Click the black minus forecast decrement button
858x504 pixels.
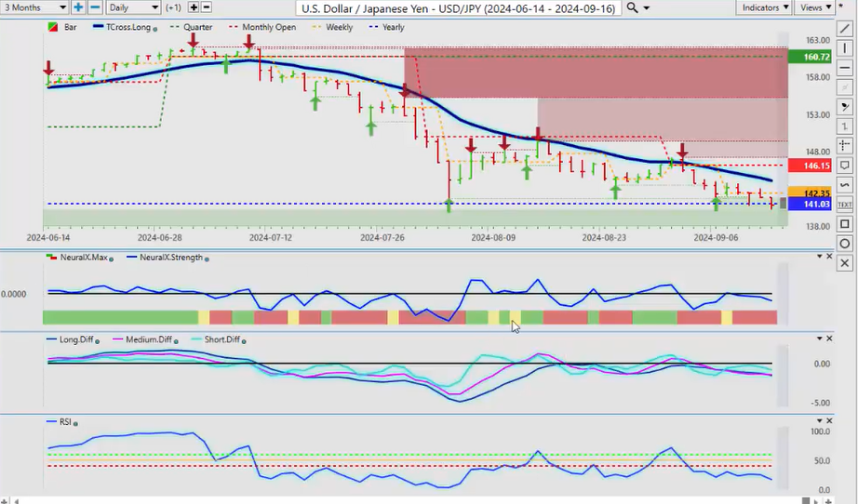pos(207,7)
